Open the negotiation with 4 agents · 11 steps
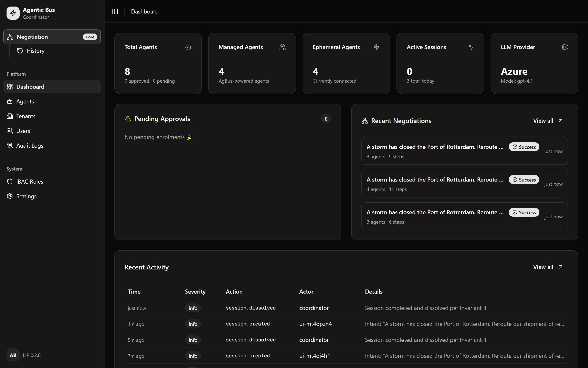The width and height of the screenshot is (588, 368). coord(464,184)
